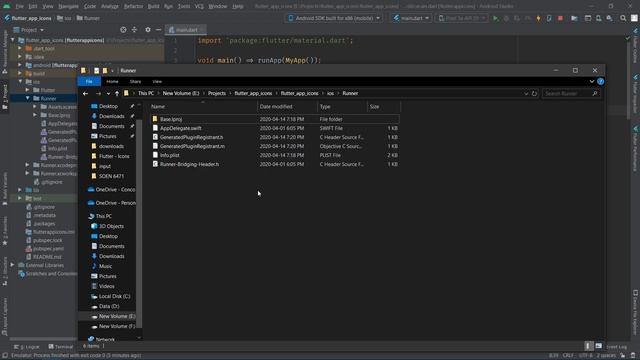Select AppDelegate.swift in Explorer
Viewport: 640px width, 360px height.
pyautogui.click(x=180, y=128)
